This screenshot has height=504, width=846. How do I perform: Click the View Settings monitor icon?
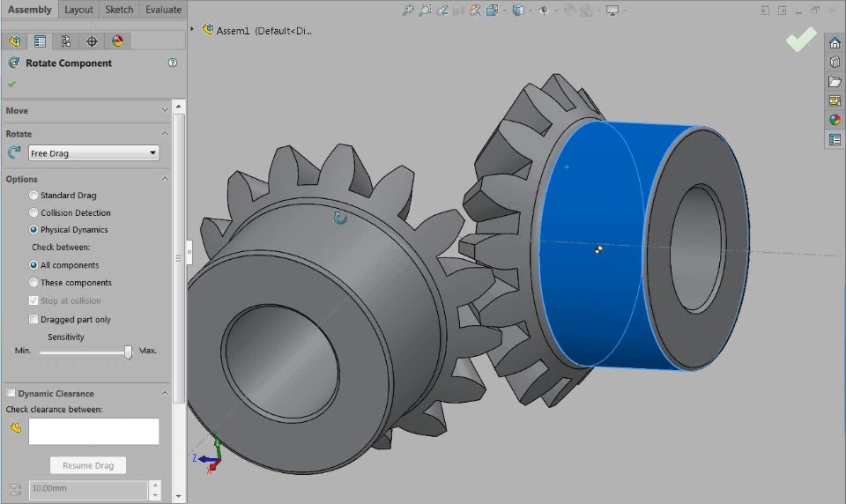[612, 11]
